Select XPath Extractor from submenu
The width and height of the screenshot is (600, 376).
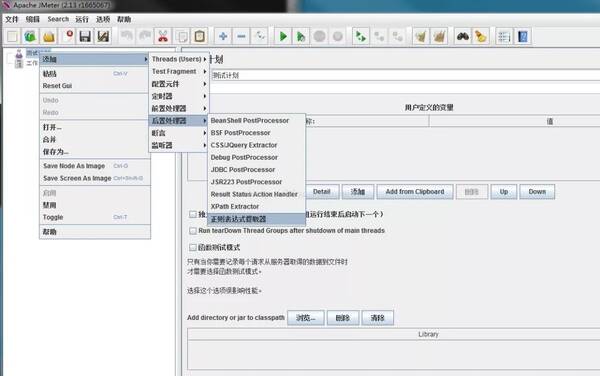click(x=256, y=207)
